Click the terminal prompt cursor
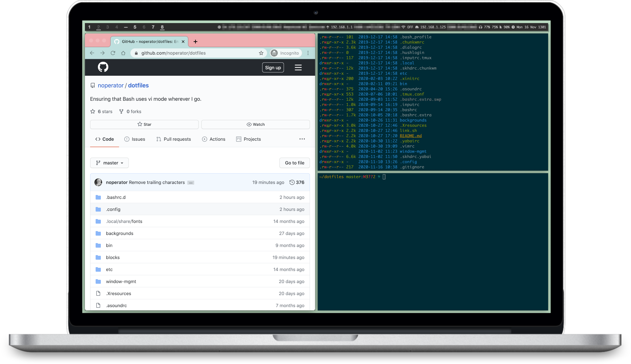Viewport: 631px width, 364px height. coord(384,177)
